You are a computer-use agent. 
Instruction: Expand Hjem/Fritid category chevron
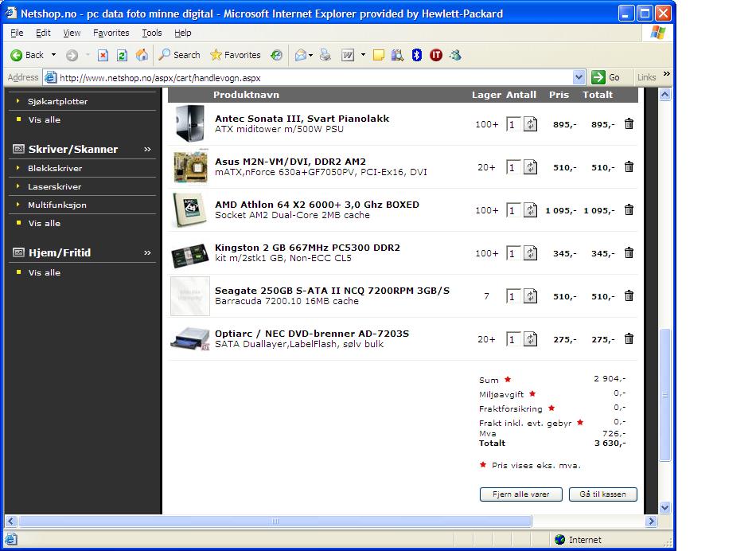pyautogui.click(x=147, y=253)
